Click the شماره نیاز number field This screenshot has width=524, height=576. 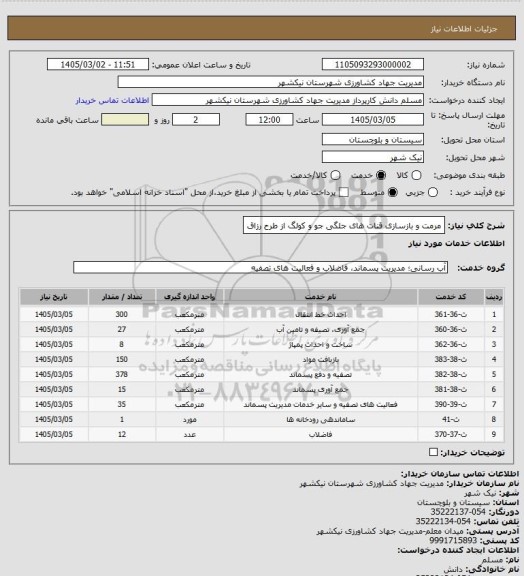pyautogui.click(x=373, y=65)
